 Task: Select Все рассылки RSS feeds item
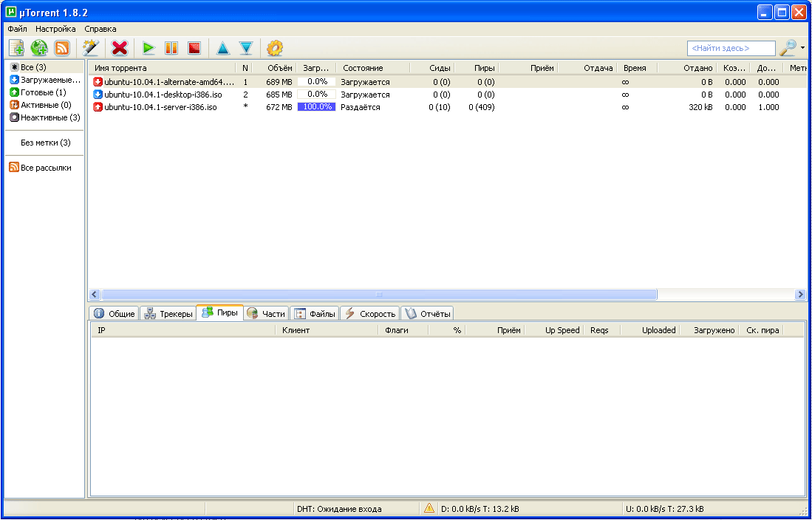coord(45,168)
